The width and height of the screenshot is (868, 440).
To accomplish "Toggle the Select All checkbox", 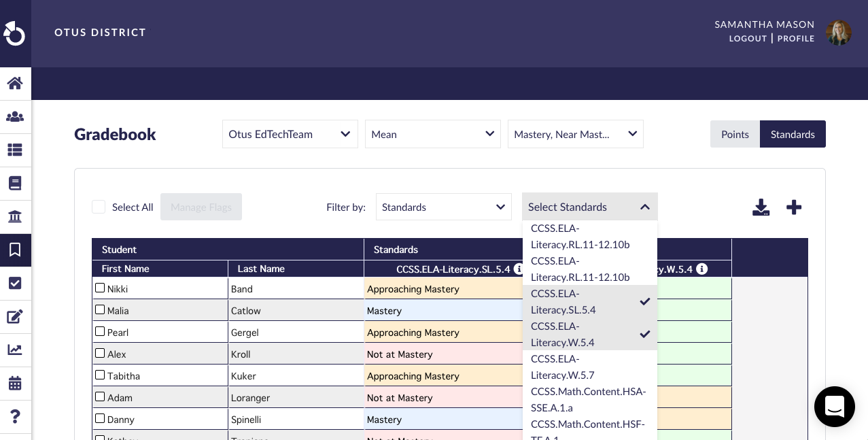I will point(99,207).
